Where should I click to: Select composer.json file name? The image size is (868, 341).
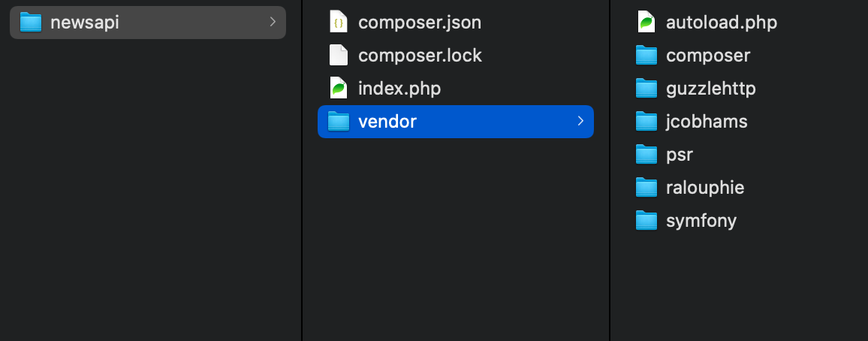420,22
